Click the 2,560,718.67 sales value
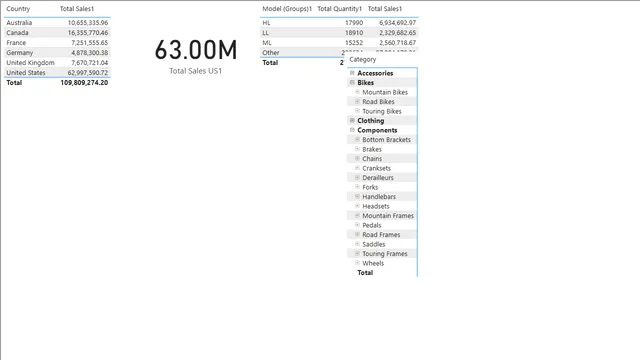Image resolution: width=640 pixels, height=360 pixels. (398, 43)
